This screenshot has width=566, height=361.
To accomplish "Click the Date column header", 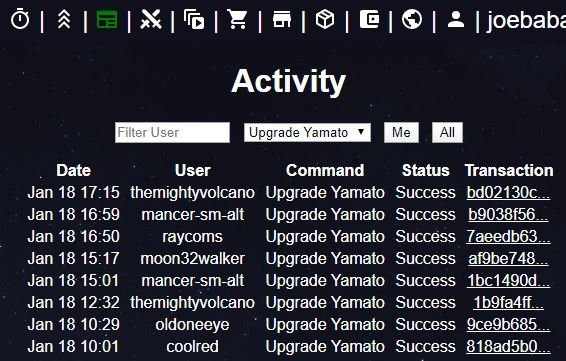I will click(x=73, y=170).
